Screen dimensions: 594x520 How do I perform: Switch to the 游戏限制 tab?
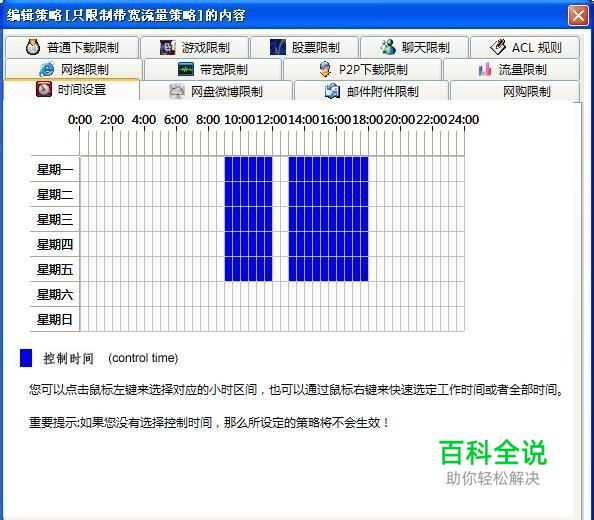(195, 47)
